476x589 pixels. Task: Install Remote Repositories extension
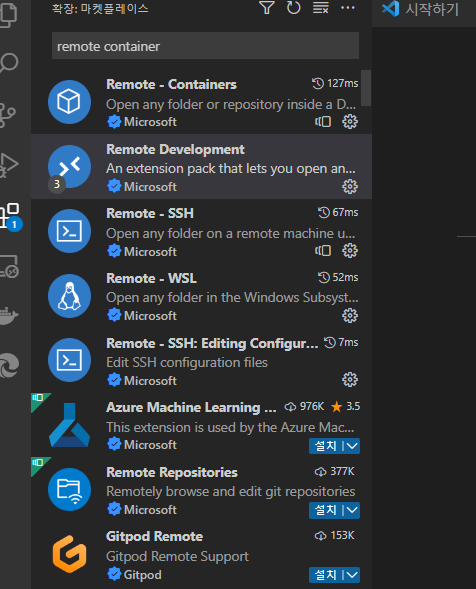pos(325,510)
